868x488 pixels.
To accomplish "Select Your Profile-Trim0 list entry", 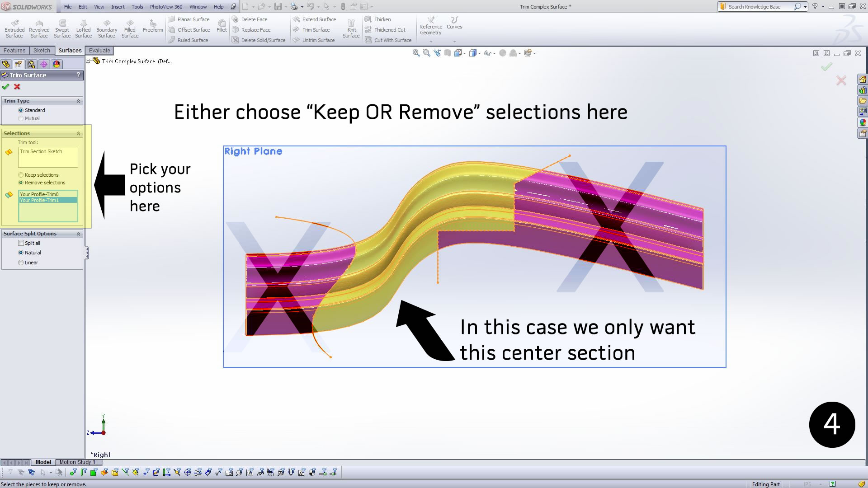I will point(39,194).
